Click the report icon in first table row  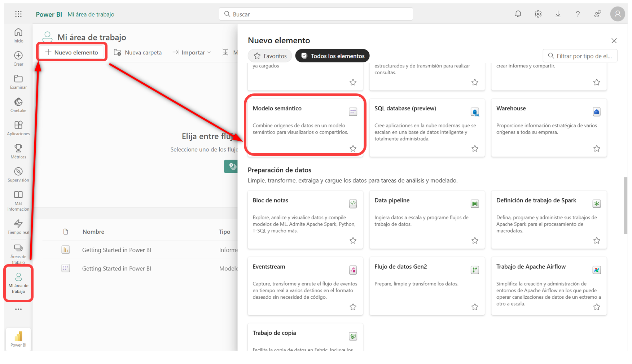pos(65,250)
